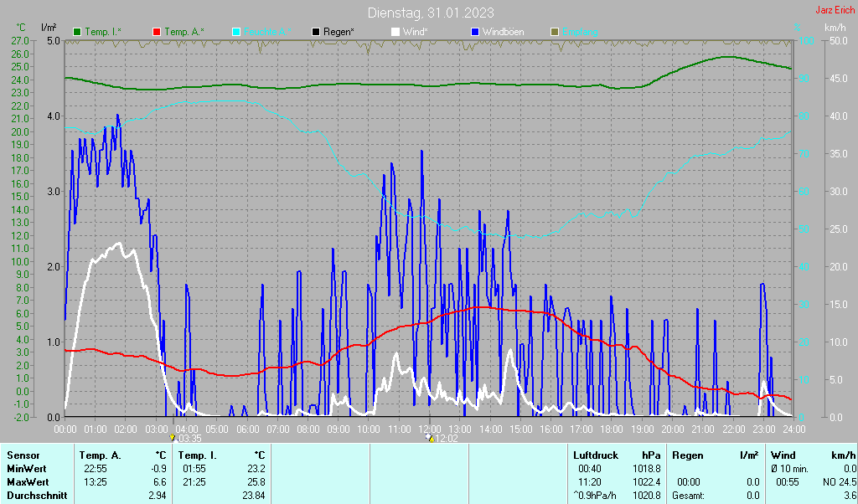Click the 'Wind' column header in table

click(x=783, y=455)
